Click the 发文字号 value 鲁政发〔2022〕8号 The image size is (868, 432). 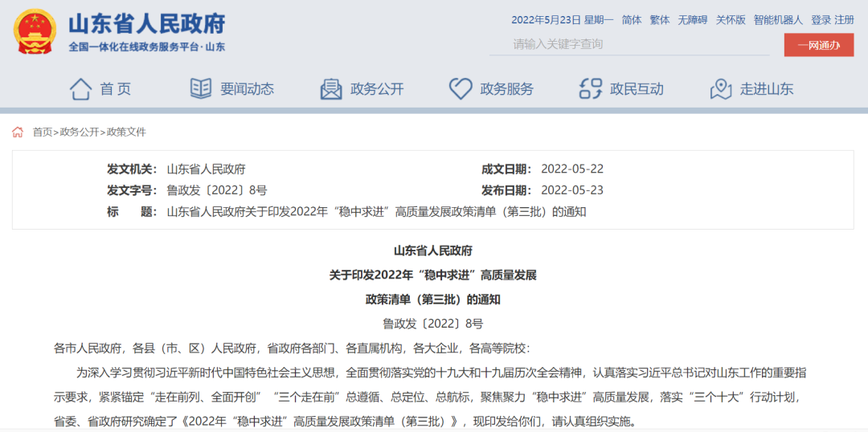(217, 190)
